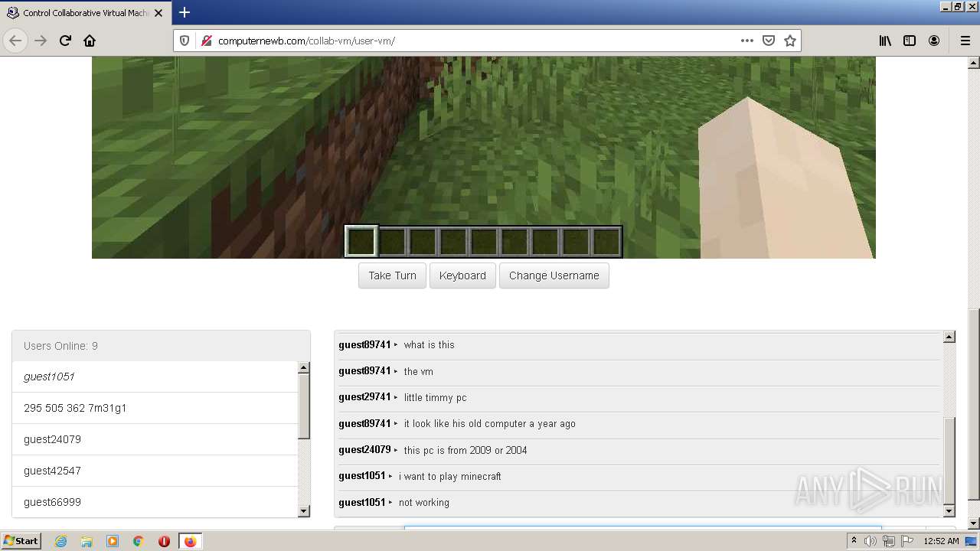Switch to Control Collaborative Virtual Machine tab
The height and width of the screenshot is (551, 980).
pyautogui.click(x=84, y=13)
